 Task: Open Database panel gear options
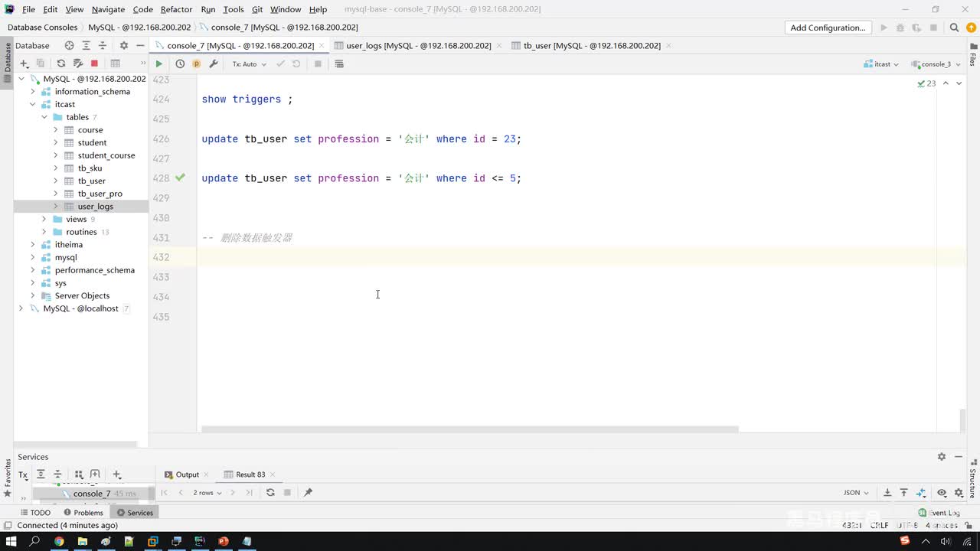[x=124, y=46]
